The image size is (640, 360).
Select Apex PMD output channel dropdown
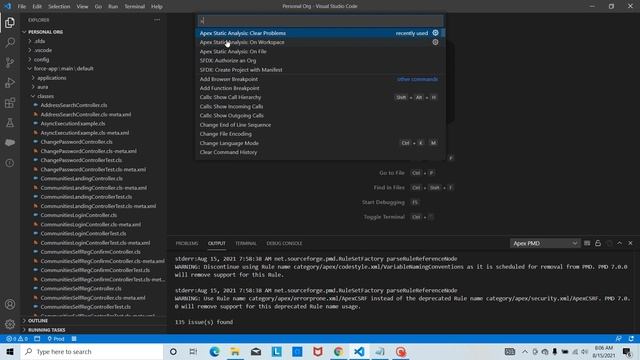pyautogui.click(x=545, y=243)
